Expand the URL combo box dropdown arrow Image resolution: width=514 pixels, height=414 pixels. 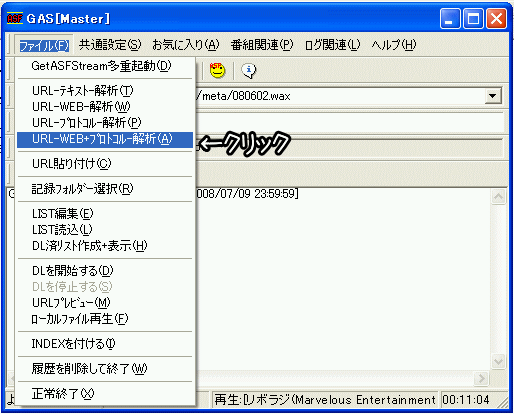click(x=493, y=96)
